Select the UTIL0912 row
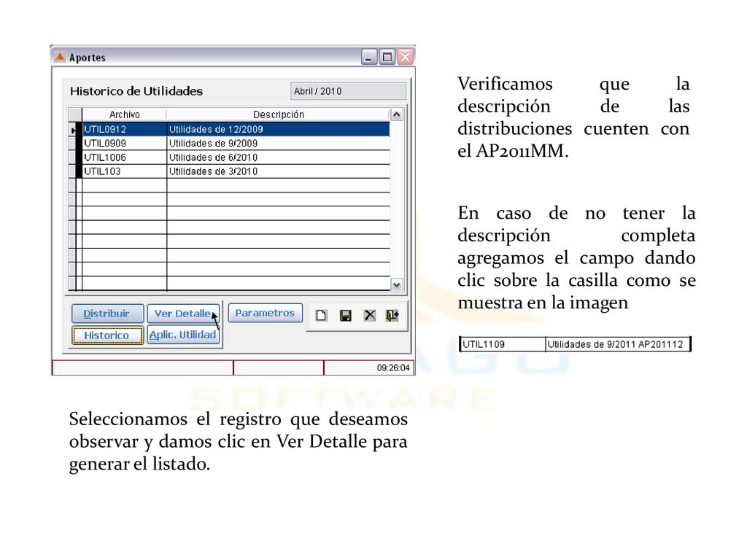The height and width of the screenshot is (560, 747). [229, 129]
